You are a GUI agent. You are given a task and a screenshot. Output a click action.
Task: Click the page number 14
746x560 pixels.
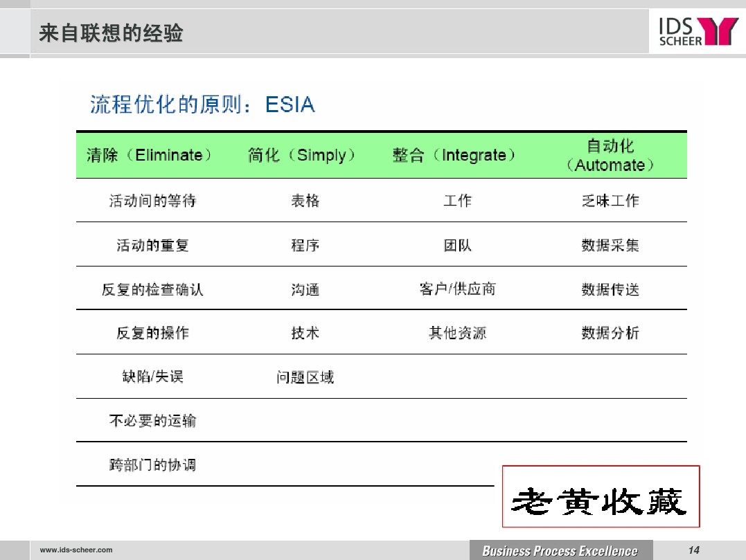coord(693,550)
